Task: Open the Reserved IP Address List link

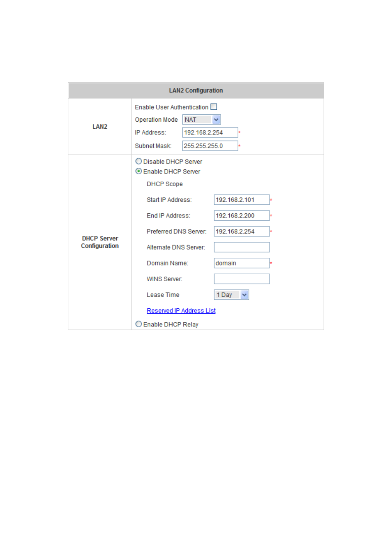Action: 181,311
